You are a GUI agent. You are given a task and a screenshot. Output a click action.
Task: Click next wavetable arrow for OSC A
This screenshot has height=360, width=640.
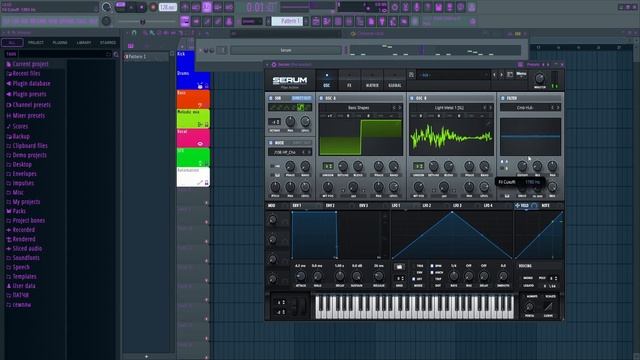pos(400,108)
